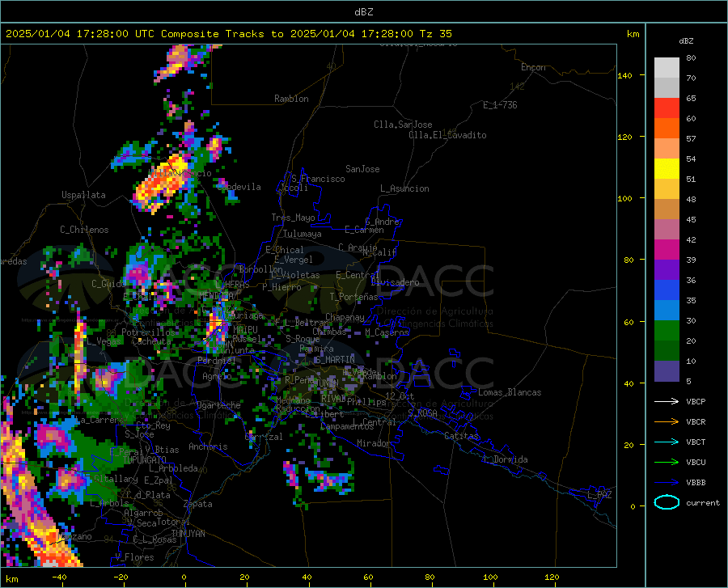Click the Lomas_Blancas label
This screenshot has height=588, width=728.
510,392
